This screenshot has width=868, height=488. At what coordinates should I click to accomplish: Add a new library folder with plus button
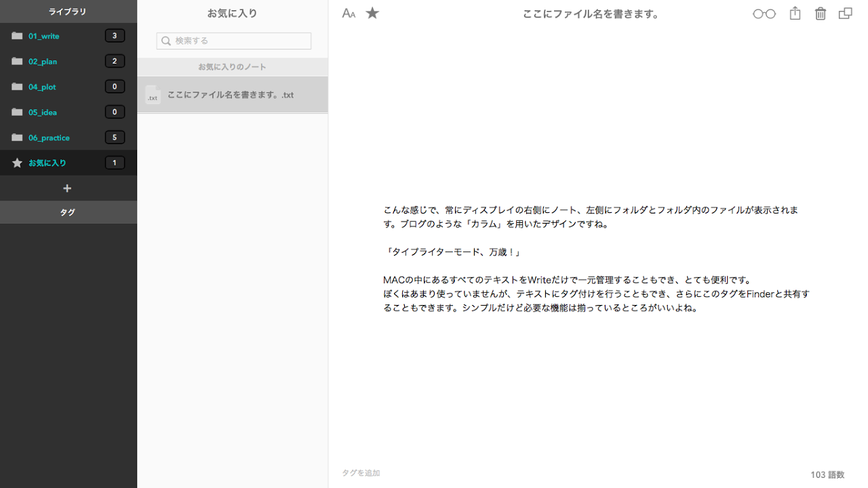pos(67,188)
